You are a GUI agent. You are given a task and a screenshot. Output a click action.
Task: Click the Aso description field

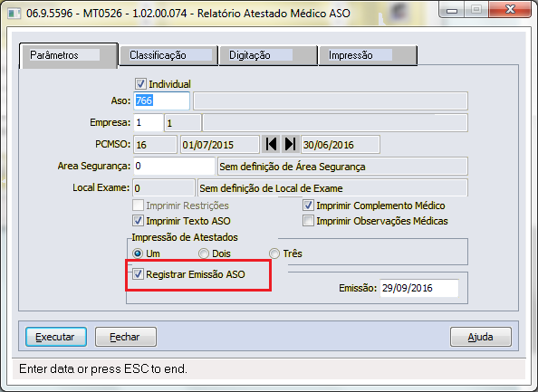coord(331,100)
